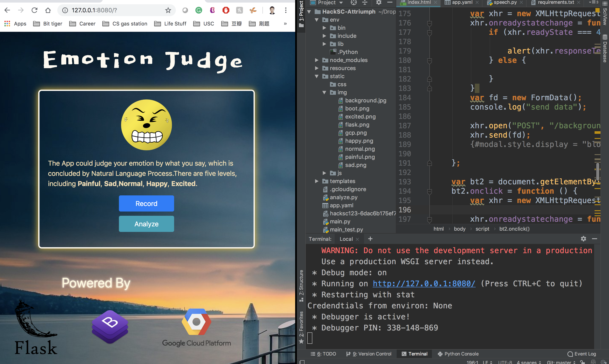Expand the templates folder
The image size is (609, 364).
tap(317, 181)
